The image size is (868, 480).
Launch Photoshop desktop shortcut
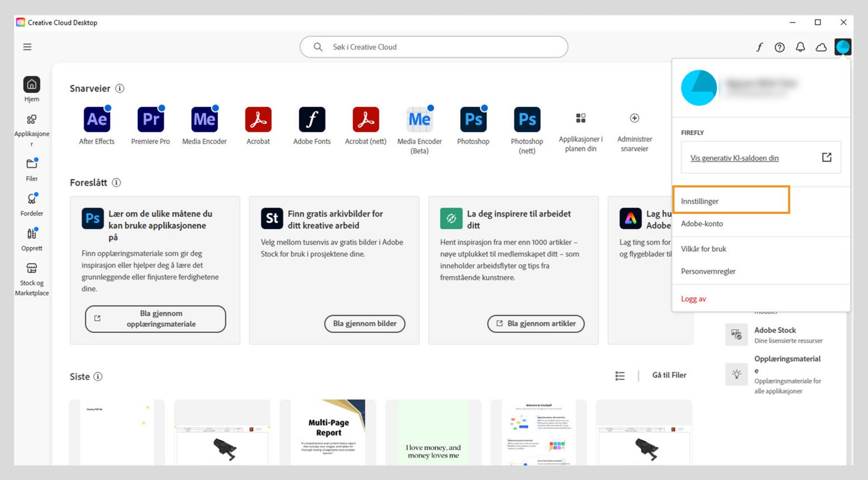pos(473,119)
